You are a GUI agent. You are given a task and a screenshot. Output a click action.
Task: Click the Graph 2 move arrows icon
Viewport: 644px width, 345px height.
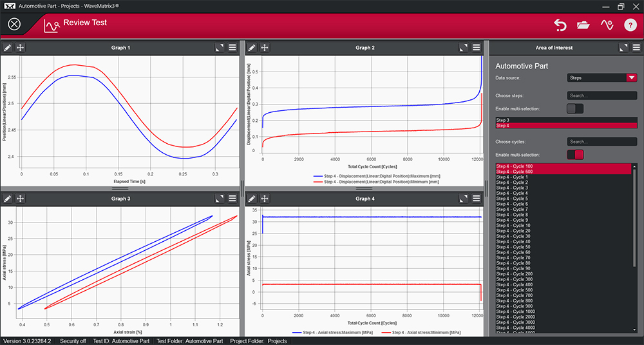[x=265, y=48]
